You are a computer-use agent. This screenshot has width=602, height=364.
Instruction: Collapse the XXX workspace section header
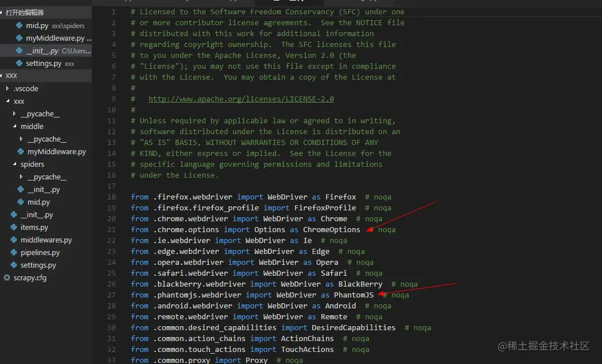[46, 76]
